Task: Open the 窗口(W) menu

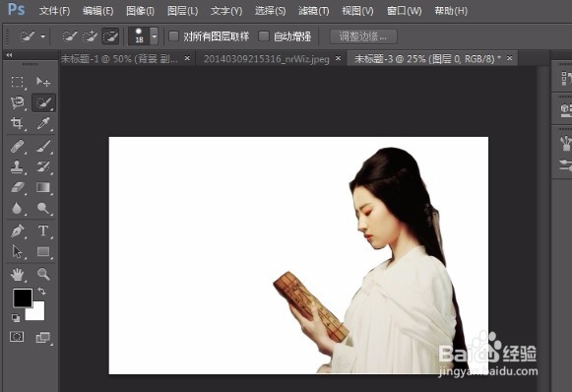Action: tap(405, 11)
